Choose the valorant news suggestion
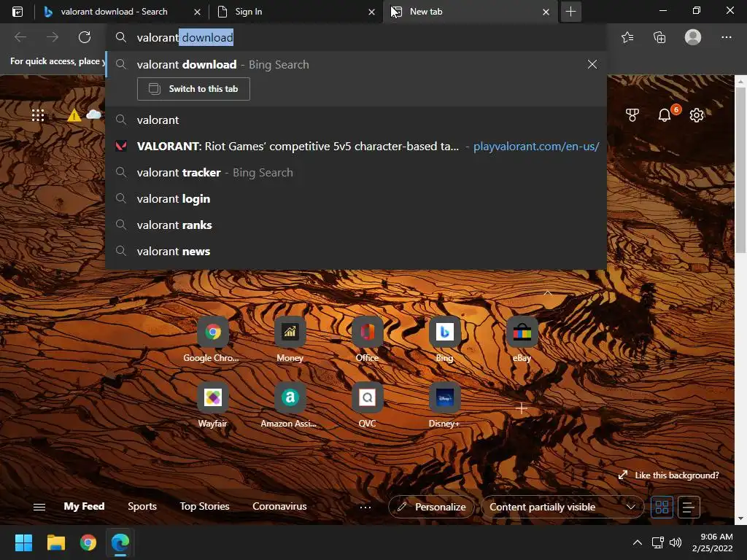747x560 pixels. pyautogui.click(x=356, y=251)
